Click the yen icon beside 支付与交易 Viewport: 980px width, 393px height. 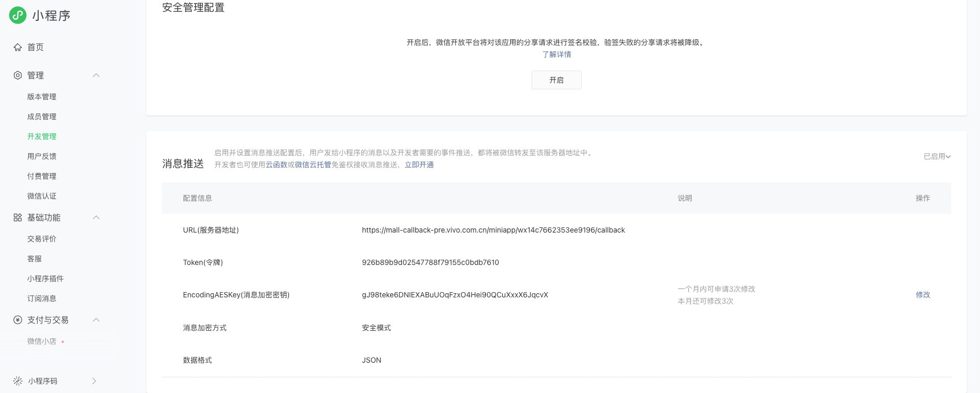(18, 320)
